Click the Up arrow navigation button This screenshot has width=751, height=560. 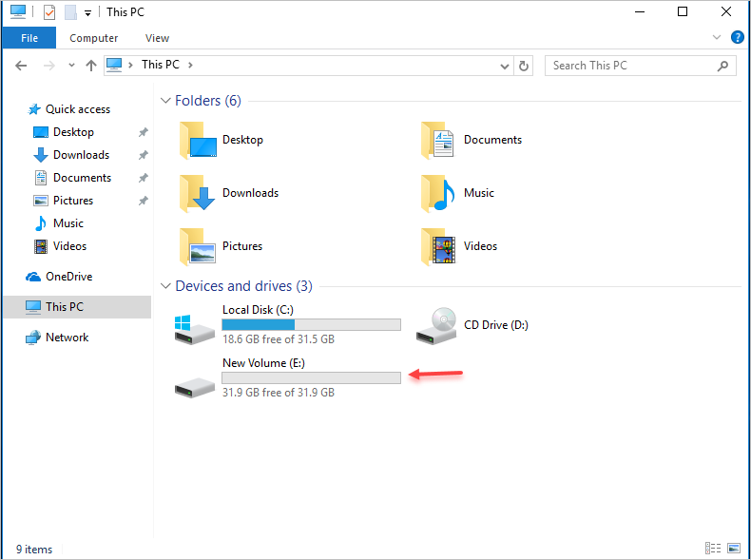click(91, 66)
